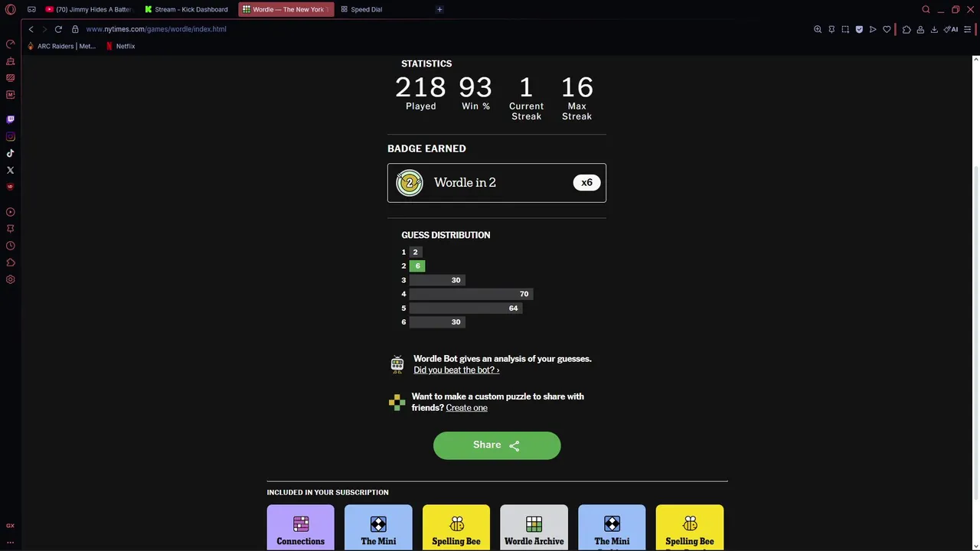
Task: Open GX Control speedometer in sidebar
Action: pos(11,44)
